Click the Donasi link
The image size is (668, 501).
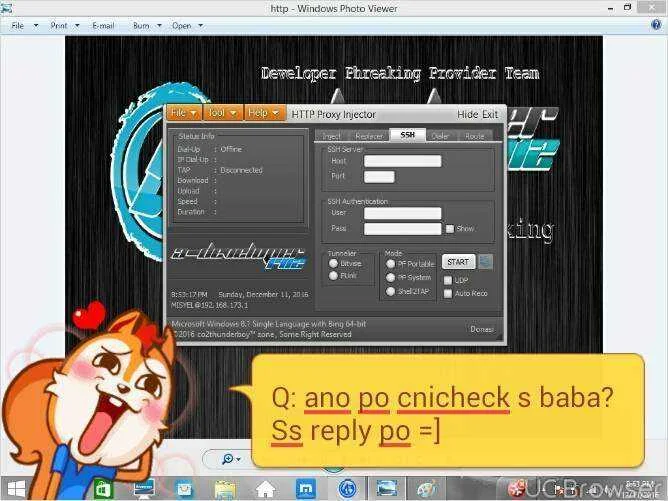(x=481, y=329)
